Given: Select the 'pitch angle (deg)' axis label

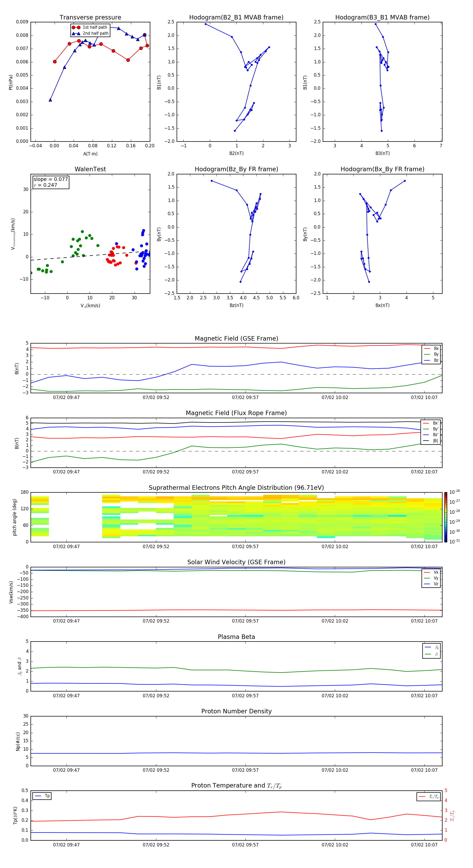Looking at the screenshot, I should [x=14, y=517].
